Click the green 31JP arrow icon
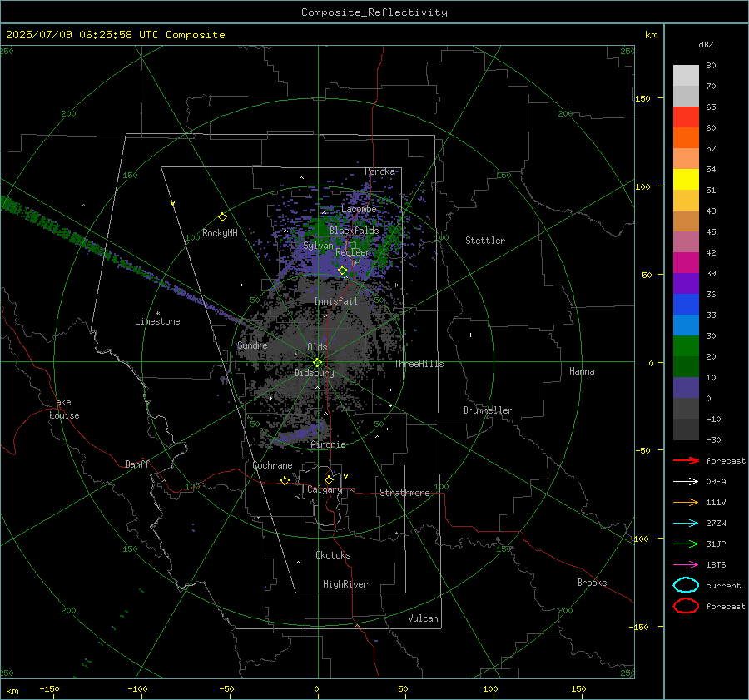Image resolution: width=749 pixels, height=700 pixels. click(686, 544)
